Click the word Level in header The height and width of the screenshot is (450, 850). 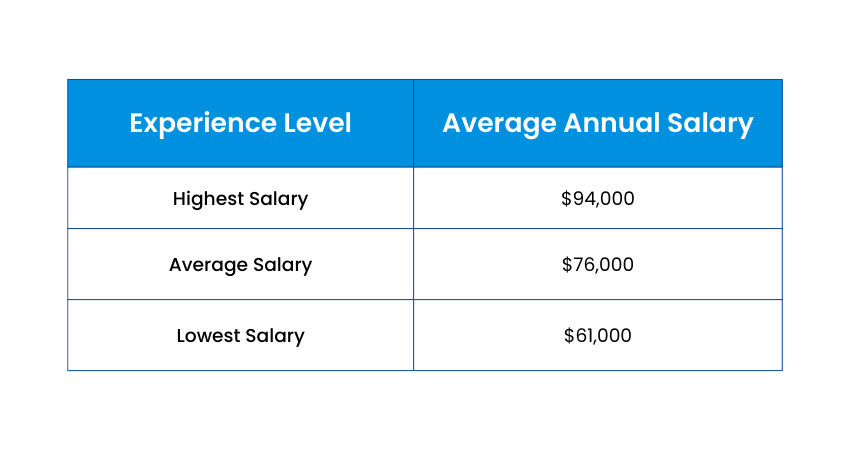pos(318,123)
